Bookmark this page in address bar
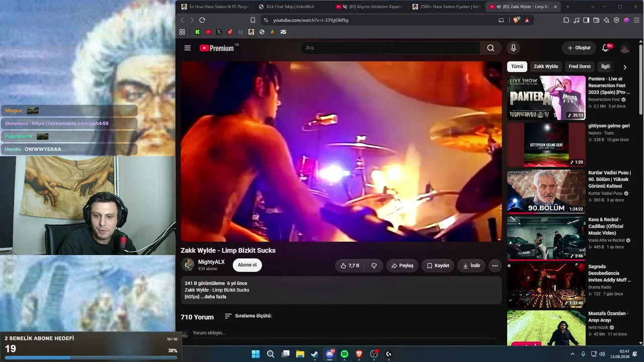 pyautogui.click(x=253, y=20)
